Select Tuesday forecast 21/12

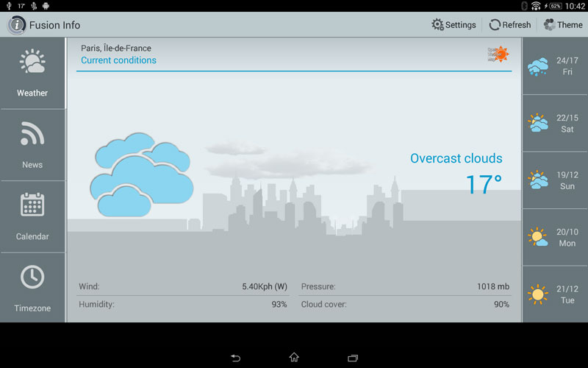[555, 294]
